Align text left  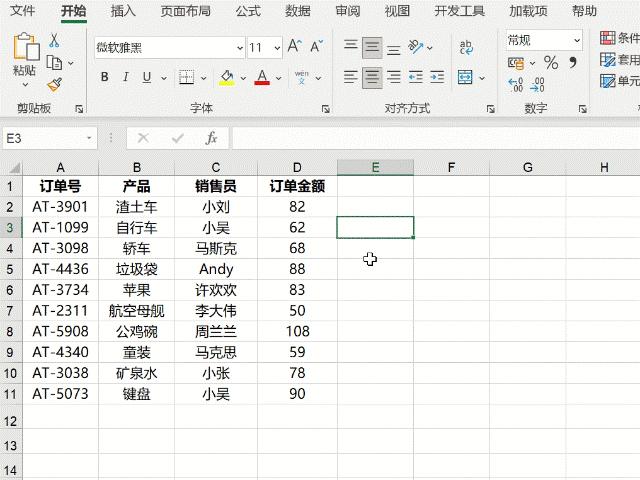350,77
